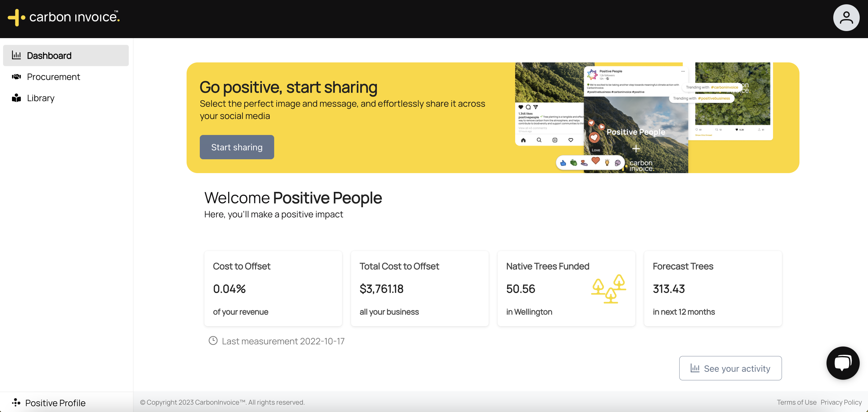Click the Carbon Invoice logo icon
This screenshot has width=868, height=412.
click(15, 17)
